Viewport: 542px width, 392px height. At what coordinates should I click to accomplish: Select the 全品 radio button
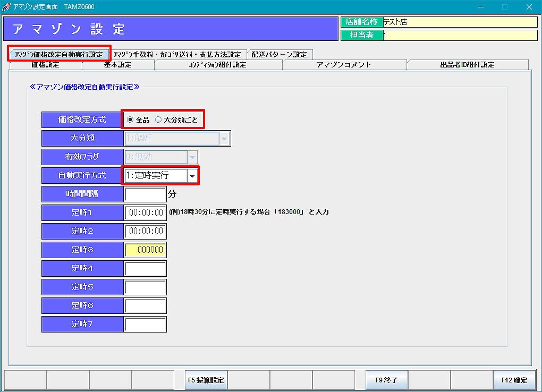point(131,120)
